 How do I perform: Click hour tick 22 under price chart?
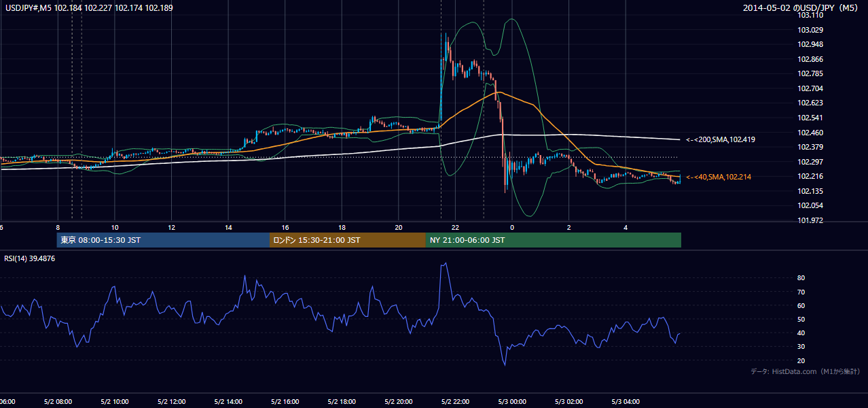(456, 227)
